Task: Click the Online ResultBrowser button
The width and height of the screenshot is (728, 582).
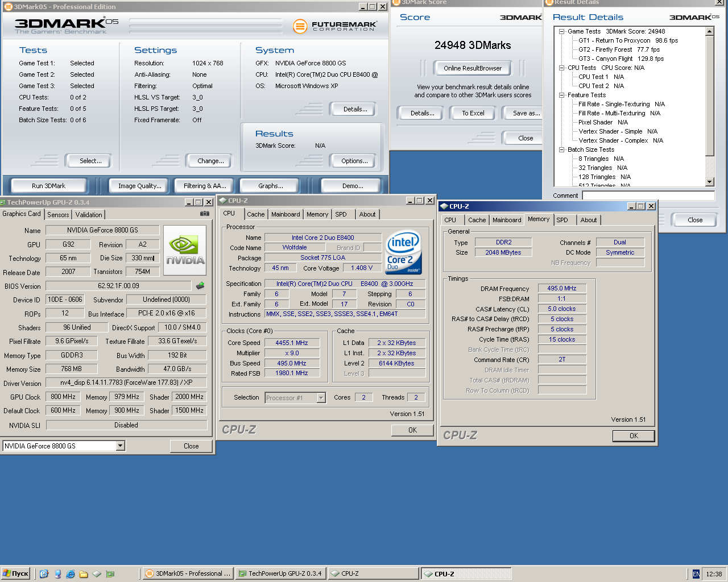Action: point(473,68)
